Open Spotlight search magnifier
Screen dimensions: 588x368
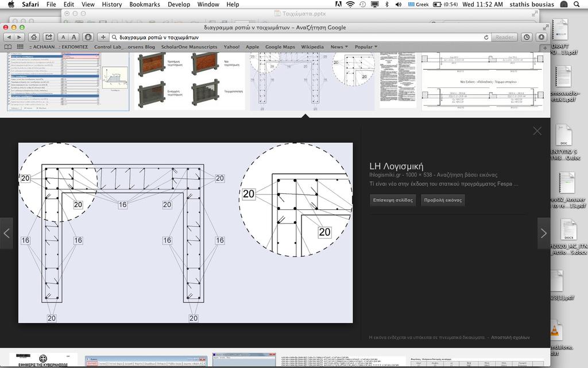577,5
